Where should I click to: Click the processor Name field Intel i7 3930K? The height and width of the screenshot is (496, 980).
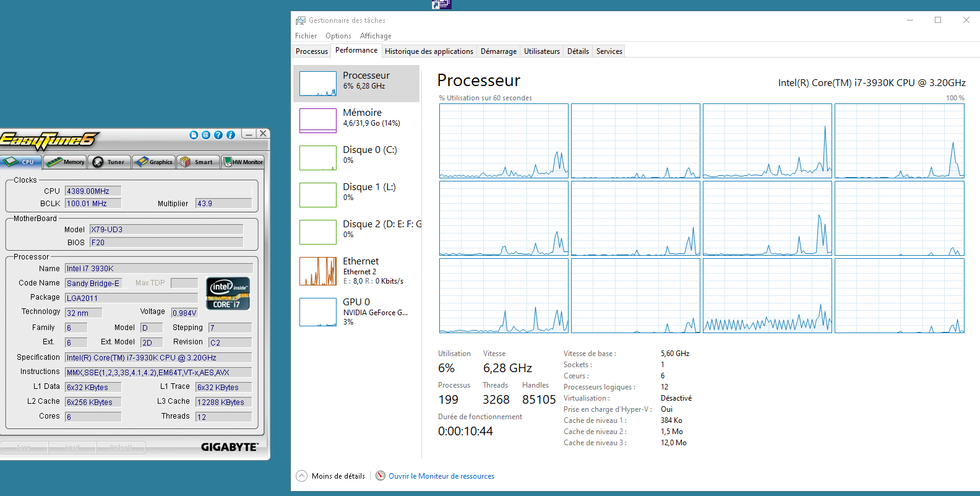[159, 269]
